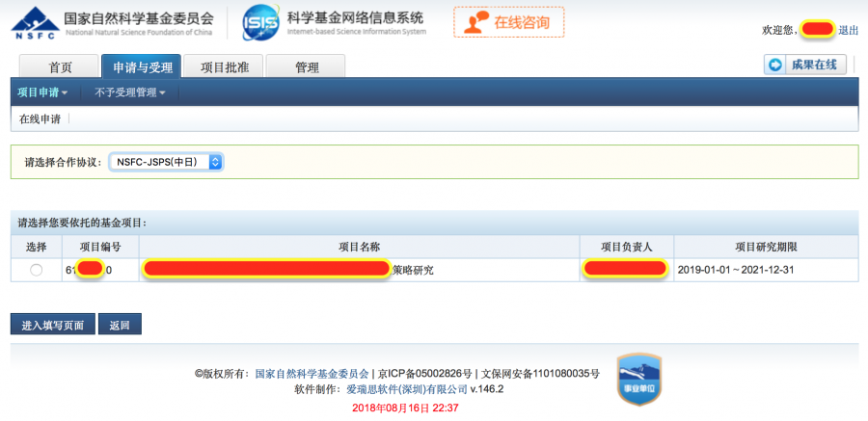Open the 管理 tab
The width and height of the screenshot is (868, 421).
click(x=306, y=66)
